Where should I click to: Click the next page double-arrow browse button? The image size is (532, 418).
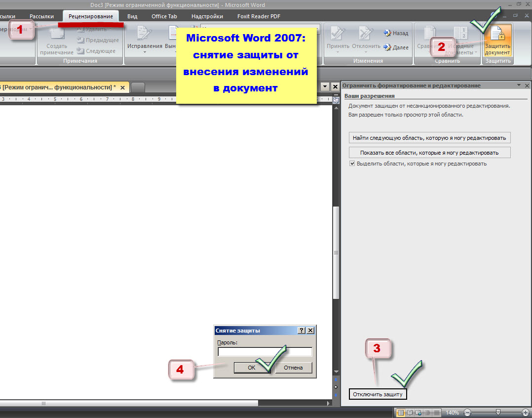(336, 395)
